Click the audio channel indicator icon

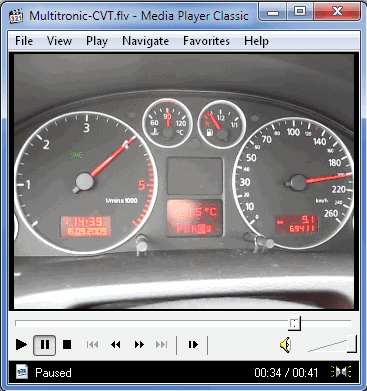[x=341, y=372]
